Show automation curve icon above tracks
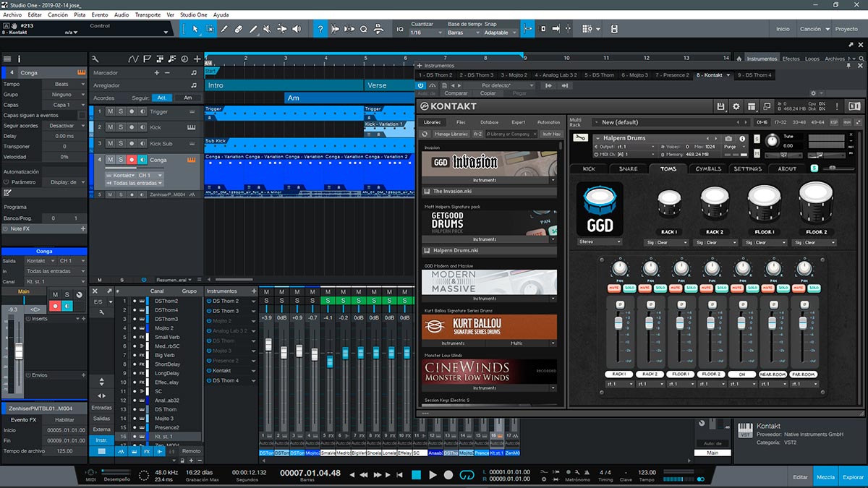Viewport: 868px width, 488px height. pos(133,59)
